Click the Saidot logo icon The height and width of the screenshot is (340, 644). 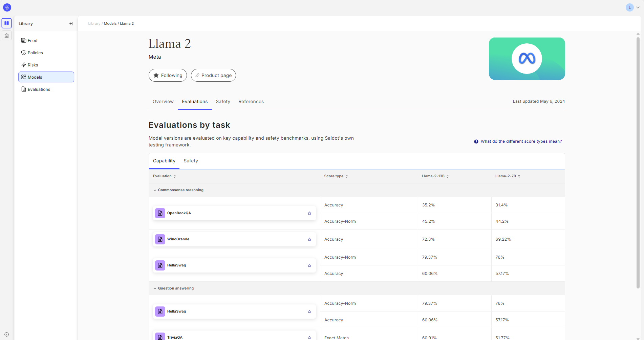click(7, 7)
